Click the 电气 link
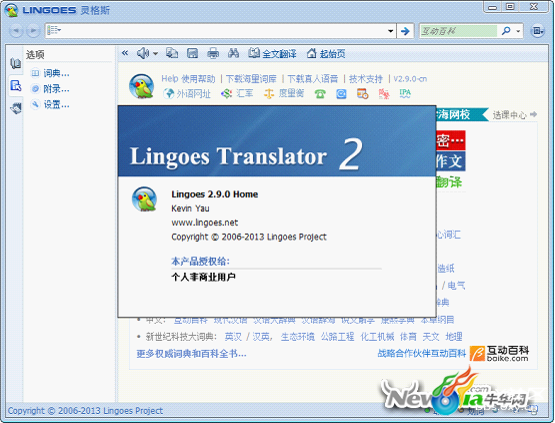 pos(456,285)
